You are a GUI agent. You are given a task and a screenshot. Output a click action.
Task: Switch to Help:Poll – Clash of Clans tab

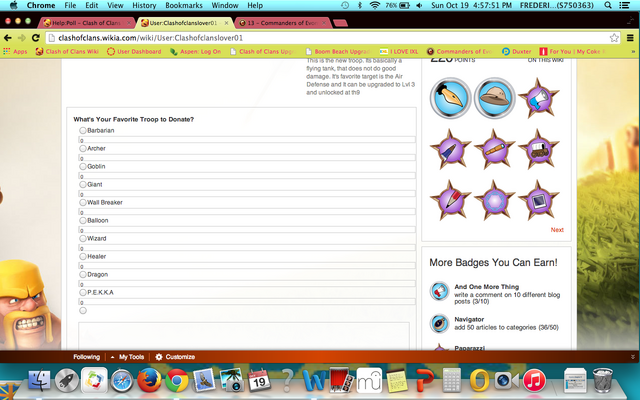(87, 23)
